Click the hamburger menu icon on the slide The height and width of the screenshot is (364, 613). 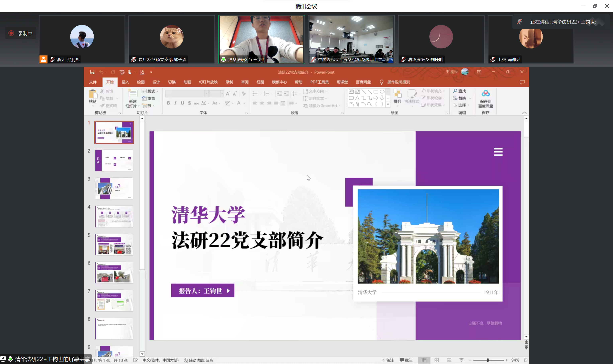coord(498,152)
